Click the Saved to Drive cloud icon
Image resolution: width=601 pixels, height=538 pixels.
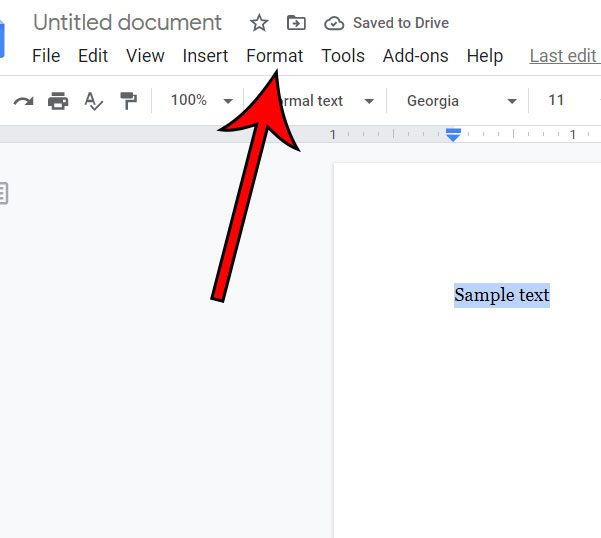(x=335, y=23)
